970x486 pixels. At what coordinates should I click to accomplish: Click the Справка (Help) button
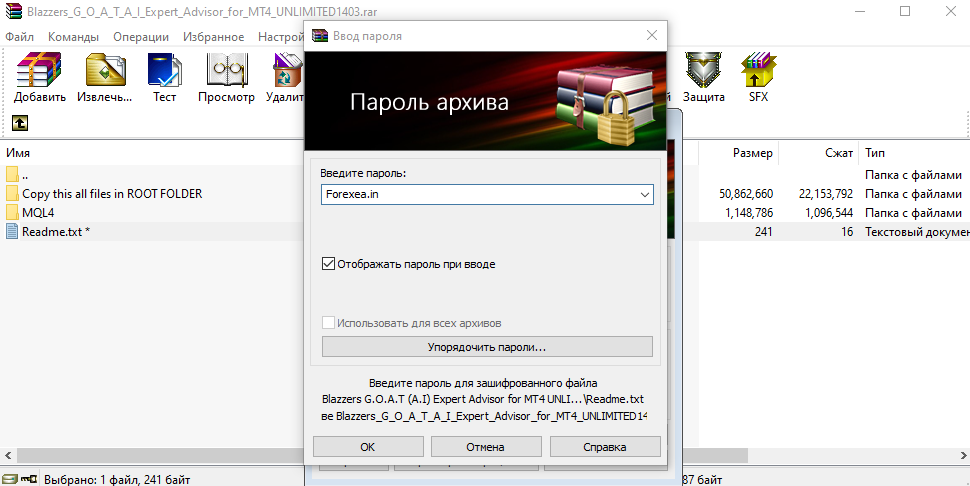click(605, 446)
